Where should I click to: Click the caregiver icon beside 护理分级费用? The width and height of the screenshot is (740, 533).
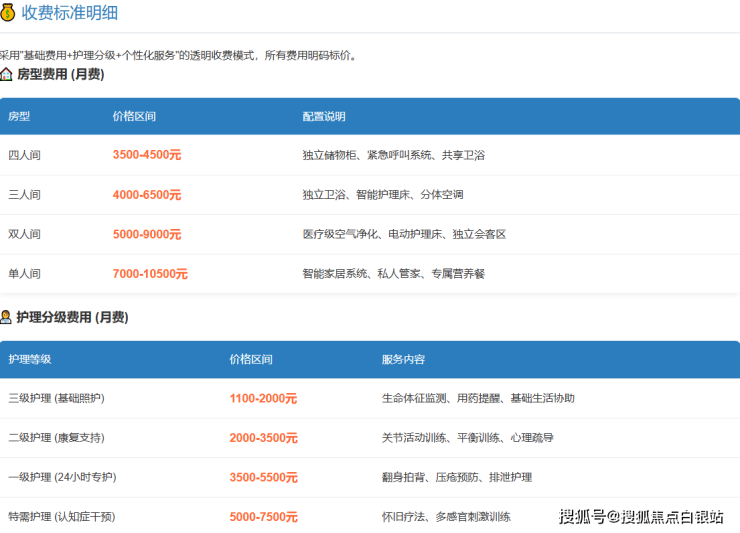(7, 317)
